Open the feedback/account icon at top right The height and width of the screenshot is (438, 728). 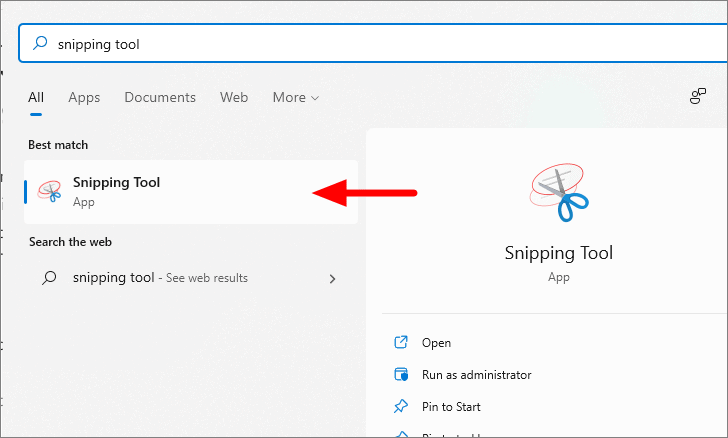698,96
